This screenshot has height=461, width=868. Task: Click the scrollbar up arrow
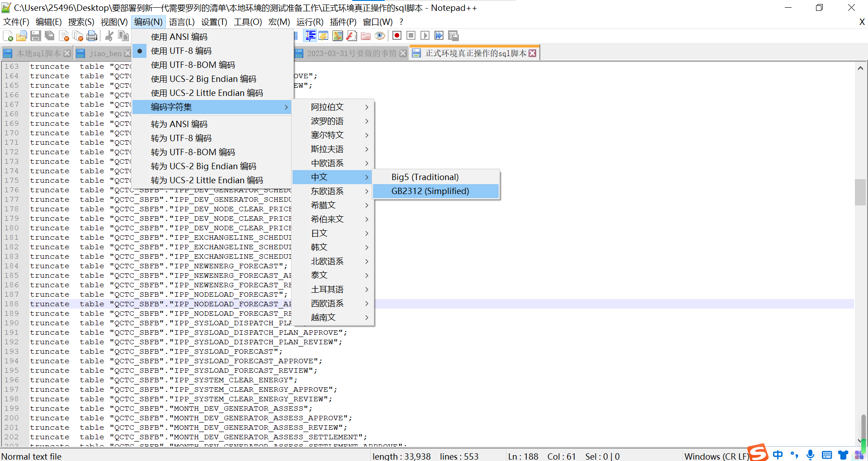[x=860, y=68]
